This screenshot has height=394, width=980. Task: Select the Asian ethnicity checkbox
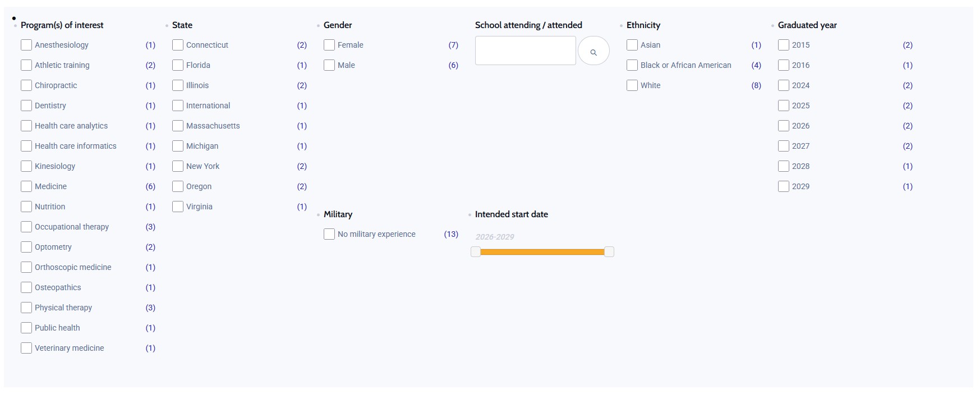click(x=632, y=45)
